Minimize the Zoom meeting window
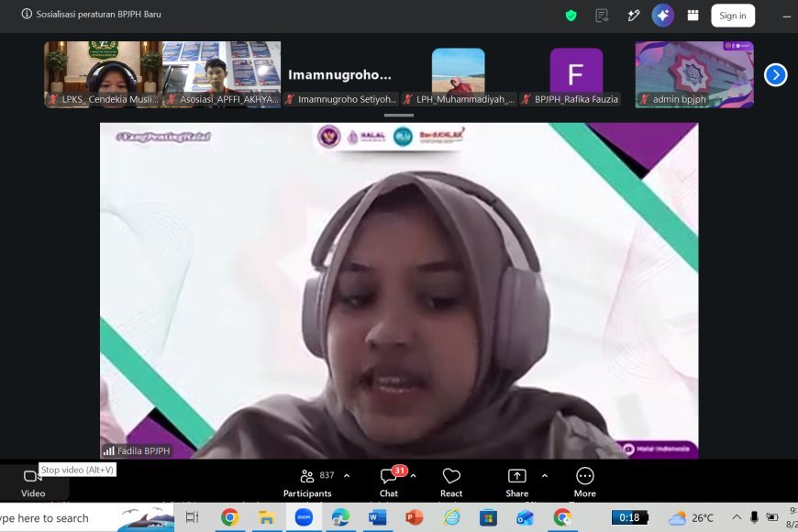This screenshot has height=532, width=798. [x=786, y=17]
